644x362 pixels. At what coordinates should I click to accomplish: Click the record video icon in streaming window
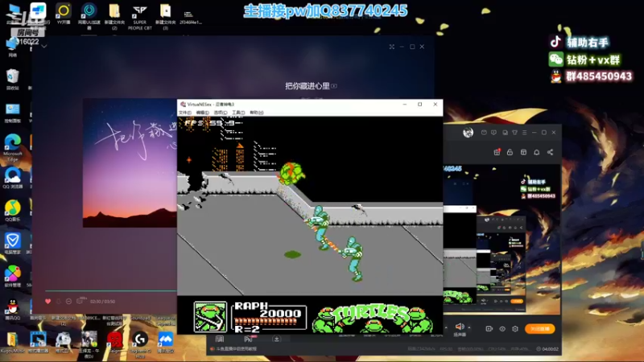pos(489,329)
